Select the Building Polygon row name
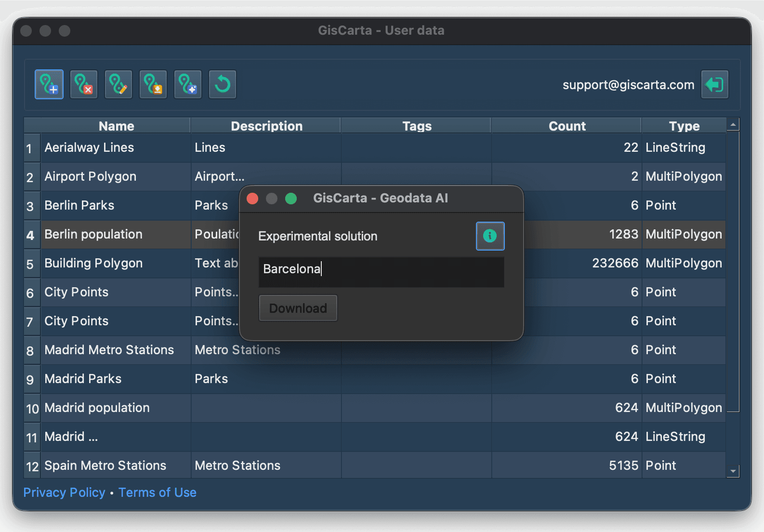 93,263
